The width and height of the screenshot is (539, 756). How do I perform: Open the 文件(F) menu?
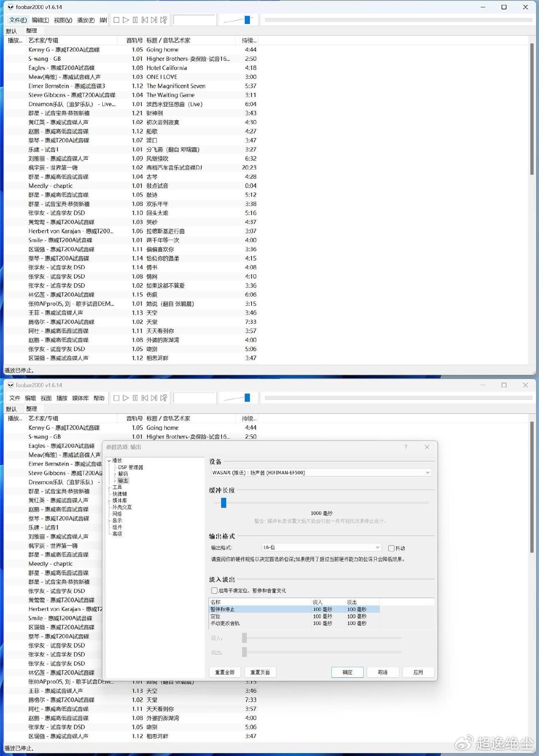point(18,20)
